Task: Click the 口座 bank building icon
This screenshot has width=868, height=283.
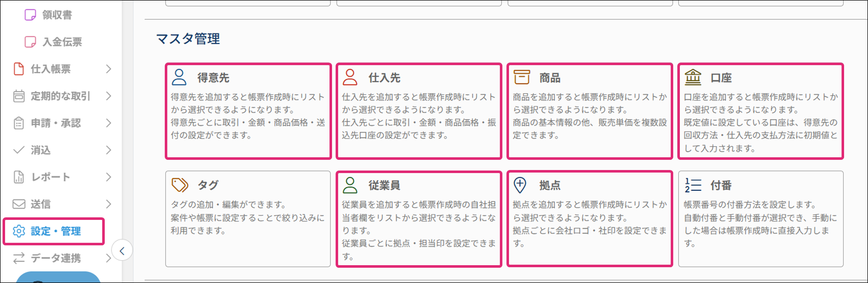Action: 693,77
